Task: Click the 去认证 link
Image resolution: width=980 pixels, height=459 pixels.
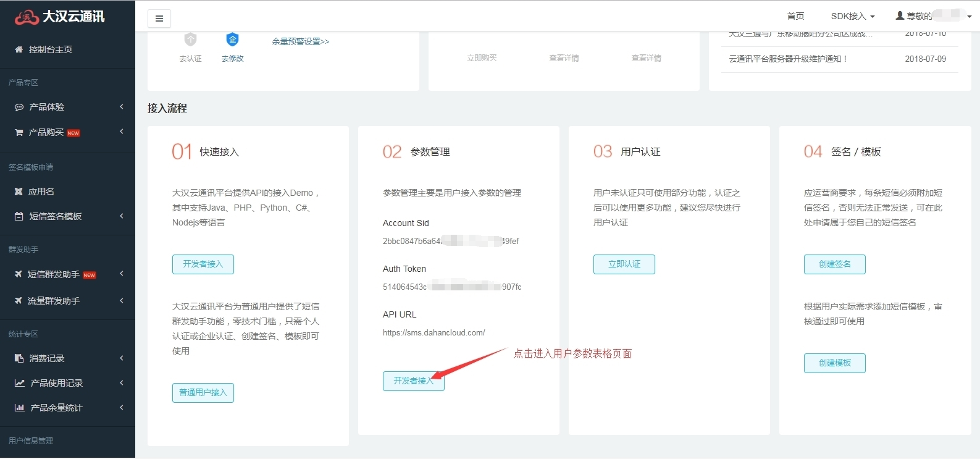Action: pos(190,59)
